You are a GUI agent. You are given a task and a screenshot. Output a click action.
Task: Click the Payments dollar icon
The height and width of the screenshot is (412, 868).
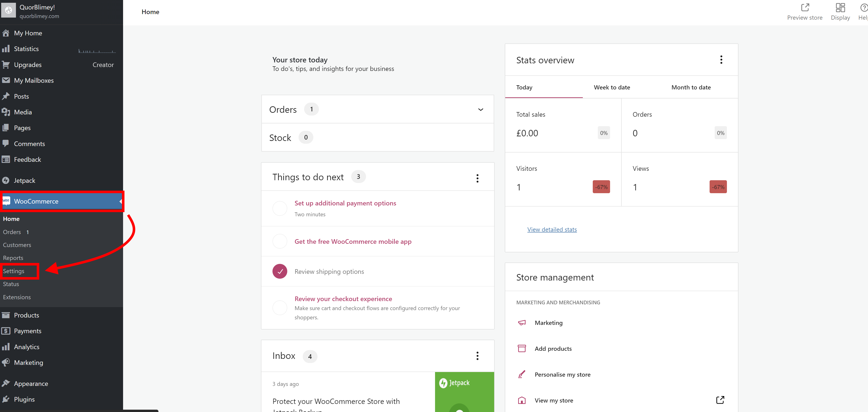[x=6, y=331]
